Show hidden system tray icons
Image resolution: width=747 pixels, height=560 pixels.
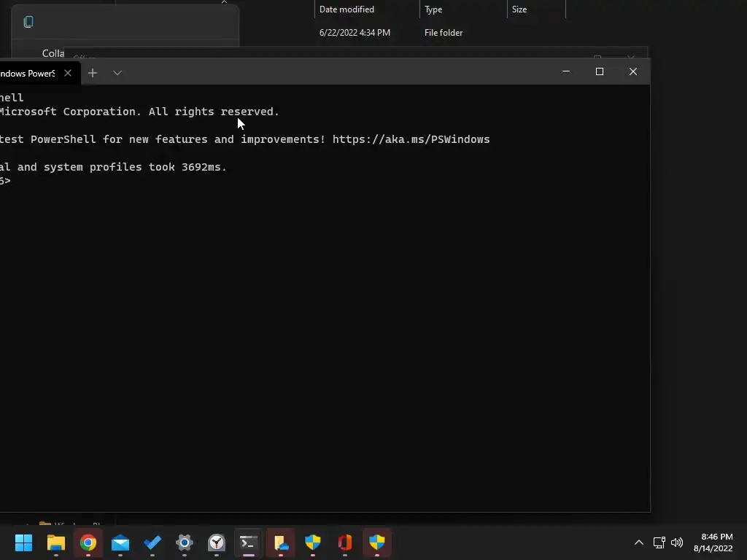[x=639, y=542]
